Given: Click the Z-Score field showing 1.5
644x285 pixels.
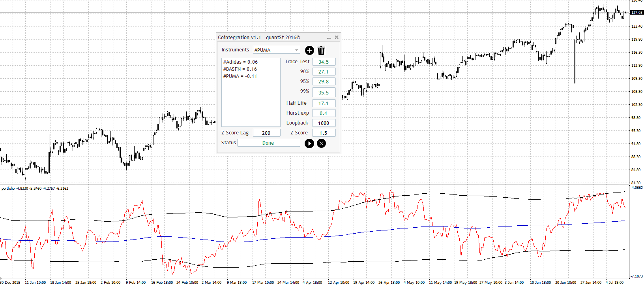Looking at the screenshot, I should coord(324,133).
